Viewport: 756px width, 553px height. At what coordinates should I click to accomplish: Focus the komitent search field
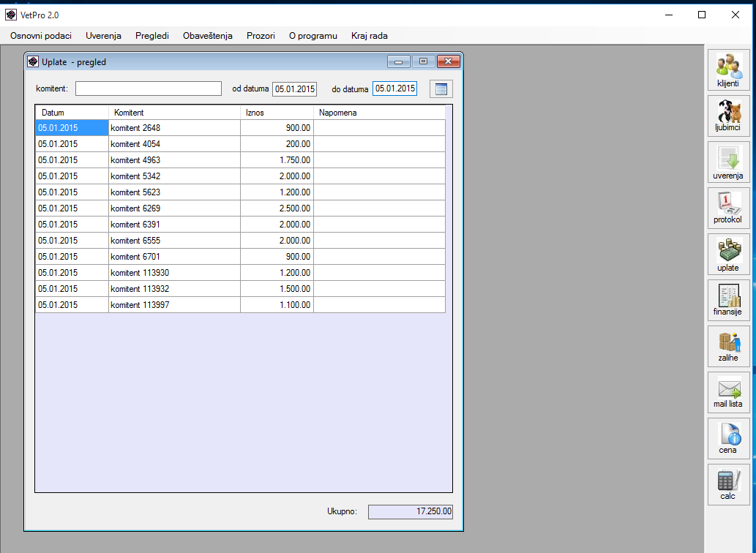coord(148,89)
